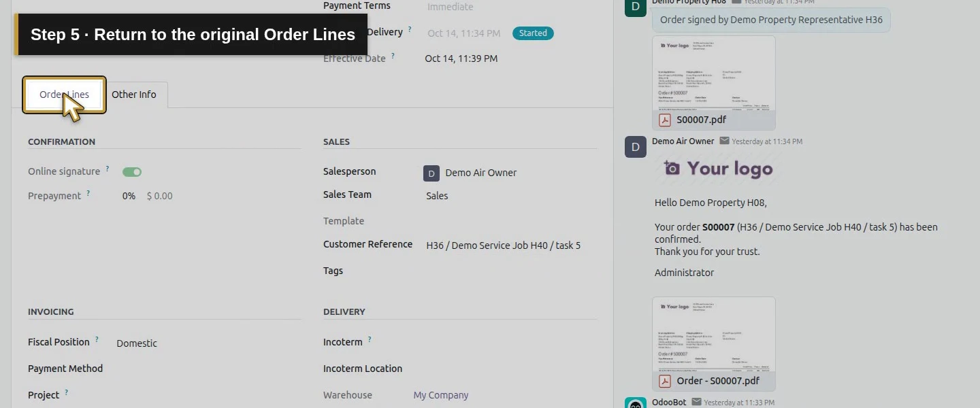Image resolution: width=980 pixels, height=408 pixels.
Task: Toggle the Online signature switch
Action: coord(132,172)
